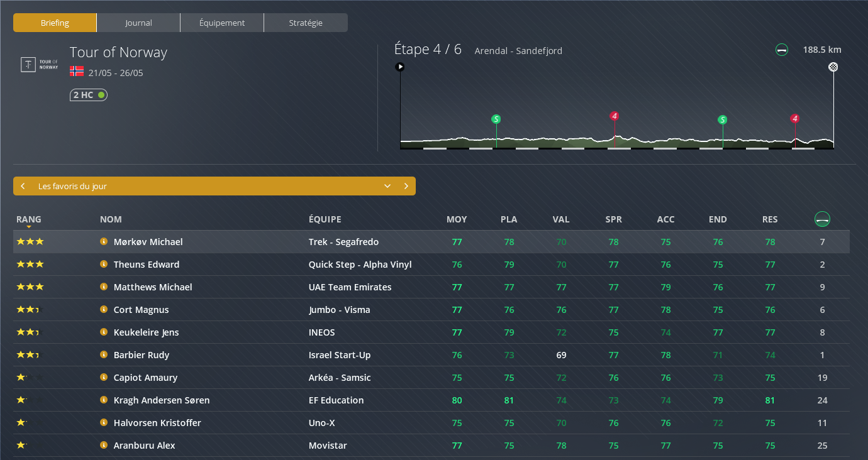Open info icon for Halvorsen Kristoffer
The height and width of the screenshot is (460, 868).
click(x=104, y=422)
